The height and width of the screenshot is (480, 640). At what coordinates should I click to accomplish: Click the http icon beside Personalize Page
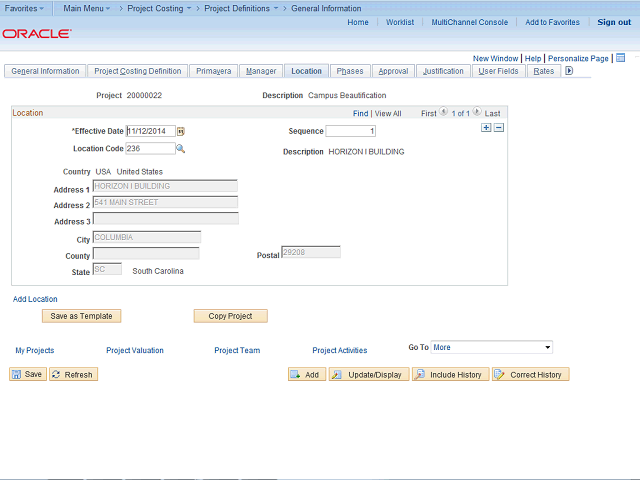[x=620, y=58]
